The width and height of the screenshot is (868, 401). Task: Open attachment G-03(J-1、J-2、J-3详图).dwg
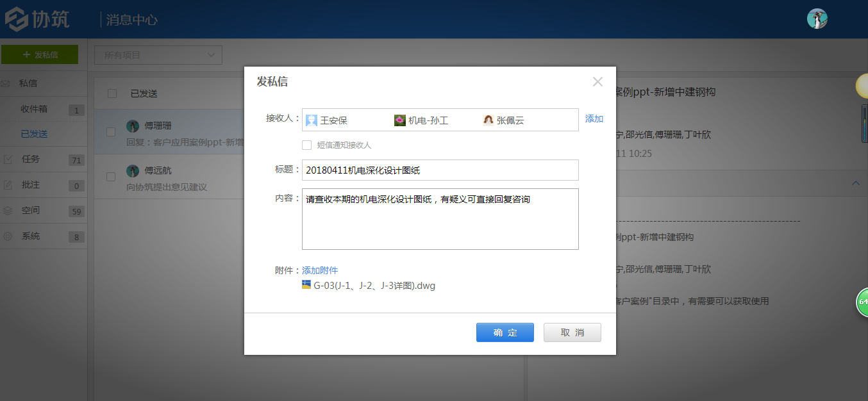[373, 286]
